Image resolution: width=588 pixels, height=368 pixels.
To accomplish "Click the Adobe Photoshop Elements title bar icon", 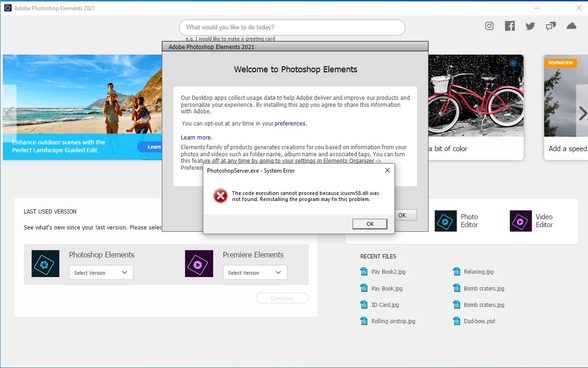I will (x=7, y=8).
